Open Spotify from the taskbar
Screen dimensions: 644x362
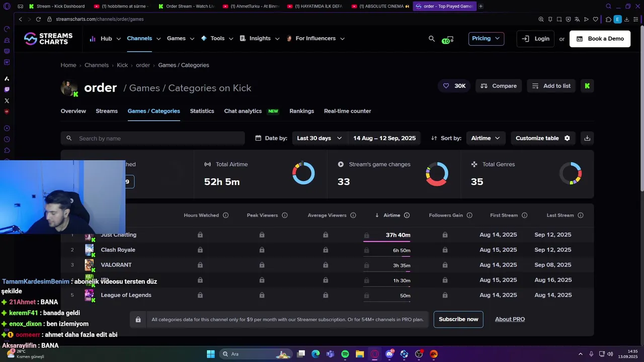click(345, 354)
